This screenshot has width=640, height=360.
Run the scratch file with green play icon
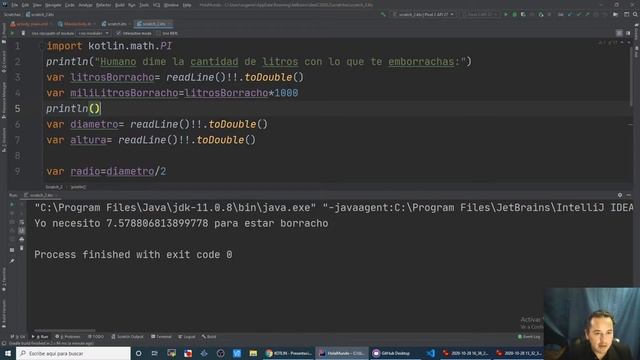12,33
